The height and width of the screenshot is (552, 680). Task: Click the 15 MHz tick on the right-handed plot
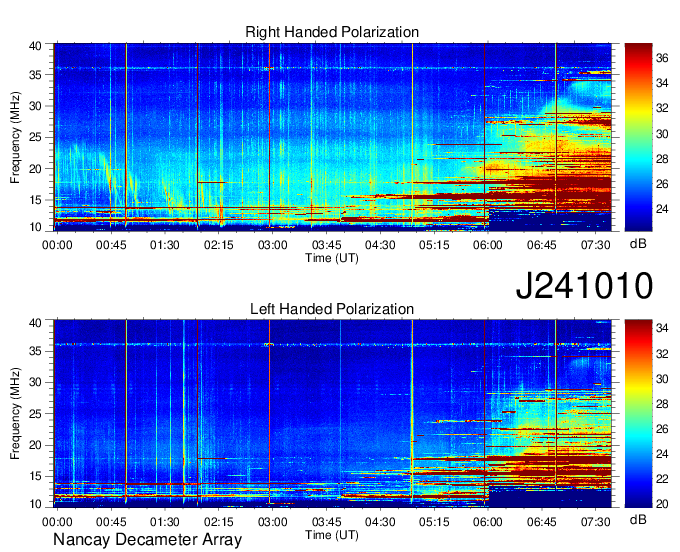35,200
